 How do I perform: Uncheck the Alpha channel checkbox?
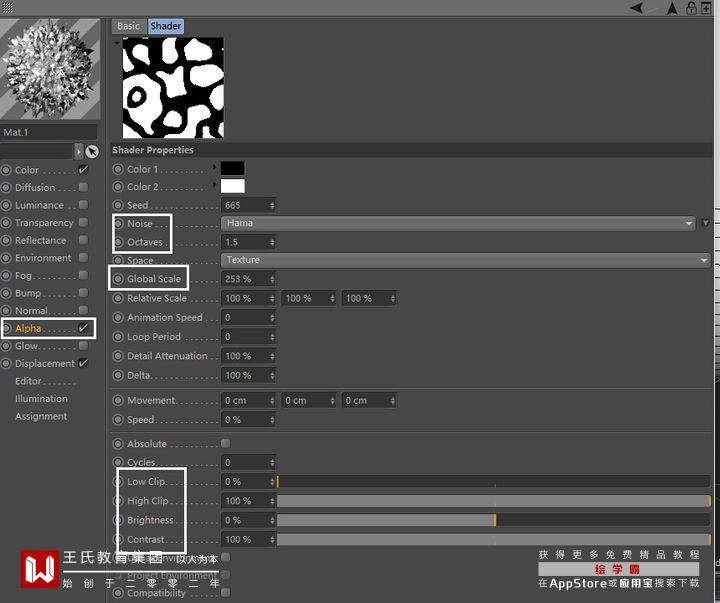point(83,327)
